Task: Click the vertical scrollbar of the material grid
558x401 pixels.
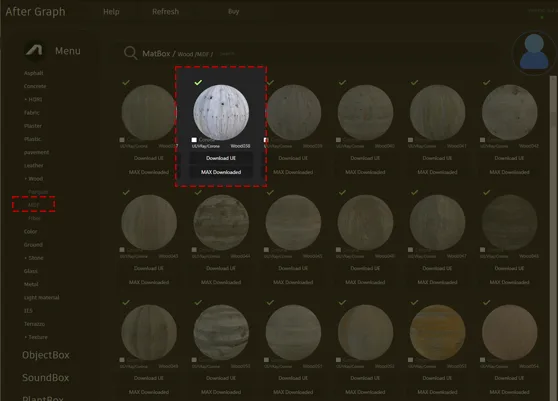Action: click(x=553, y=238)
